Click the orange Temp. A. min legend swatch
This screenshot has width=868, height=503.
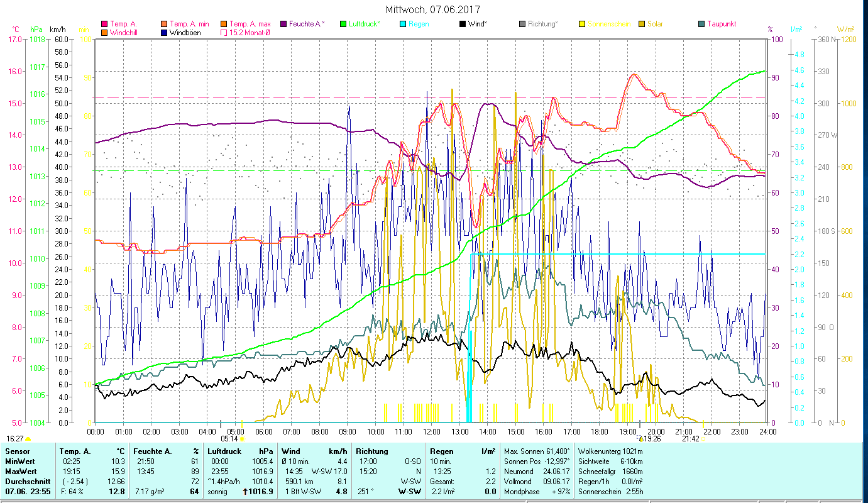point(165,24)
